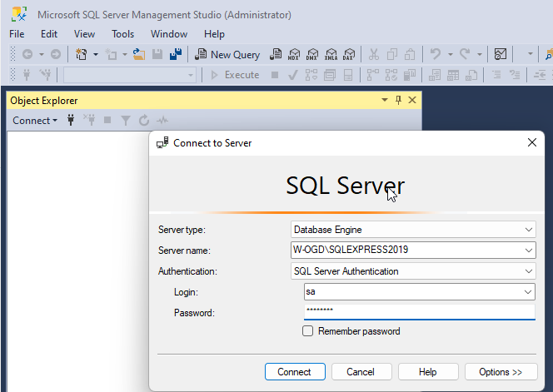
Task: Click the Options >> button
Action: pos(500,372)
